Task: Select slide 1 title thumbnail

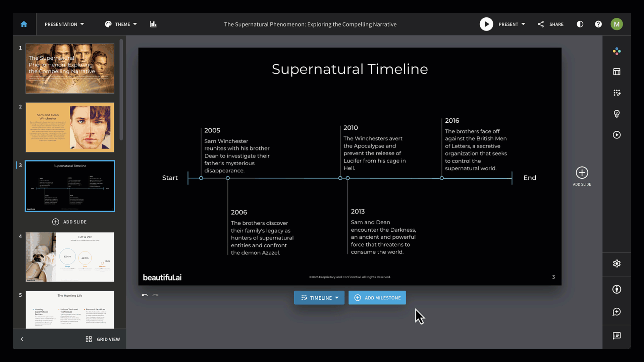Action: coord(70,68)
